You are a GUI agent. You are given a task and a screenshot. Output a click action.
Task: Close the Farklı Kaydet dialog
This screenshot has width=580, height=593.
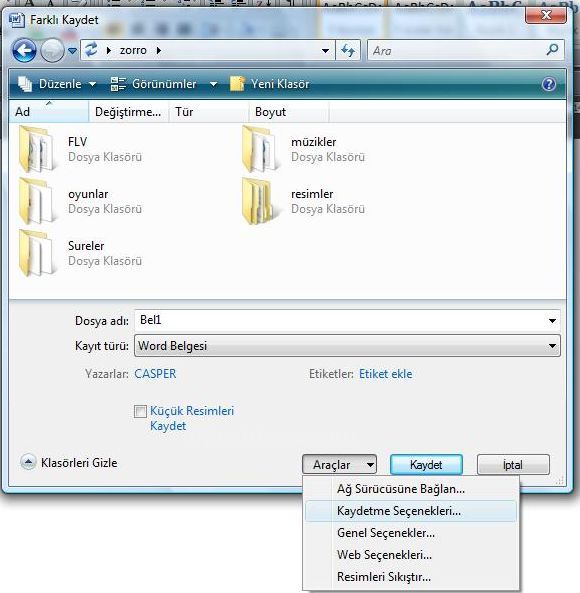[x=546, y=15]
